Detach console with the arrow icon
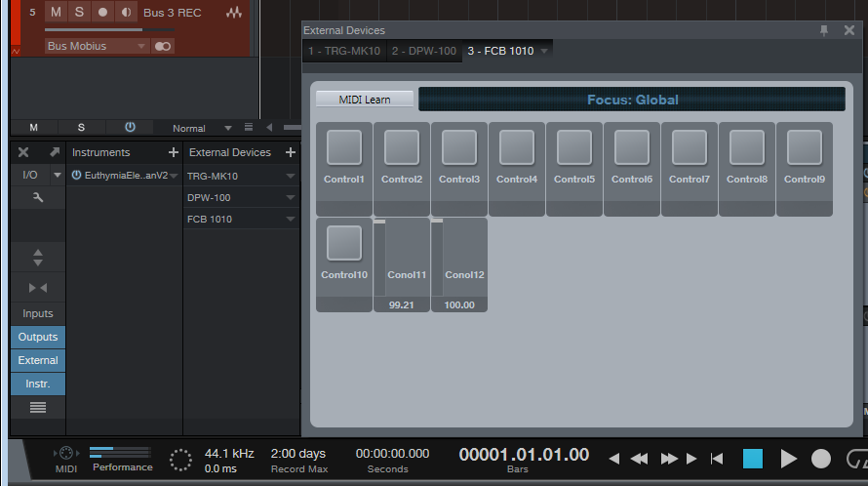868x486 pixels. coord(54,152)
